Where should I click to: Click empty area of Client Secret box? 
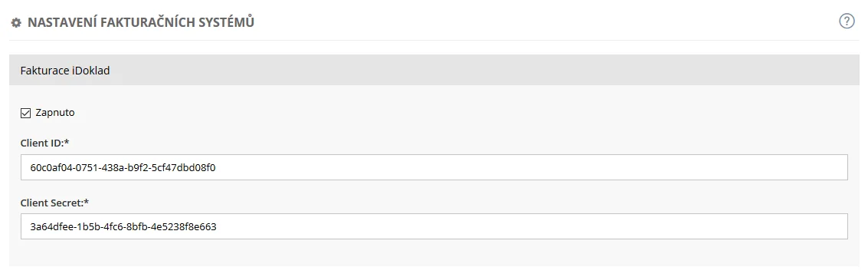(x=532, y=226)
